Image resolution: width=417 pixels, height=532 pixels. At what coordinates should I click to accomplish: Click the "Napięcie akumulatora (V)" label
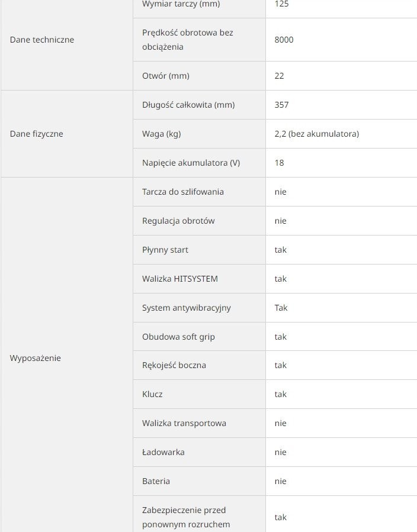click(191, 163)
